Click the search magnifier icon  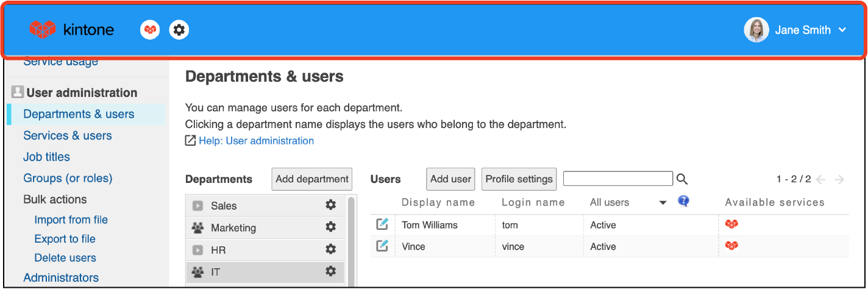click(x=682, y=179)
